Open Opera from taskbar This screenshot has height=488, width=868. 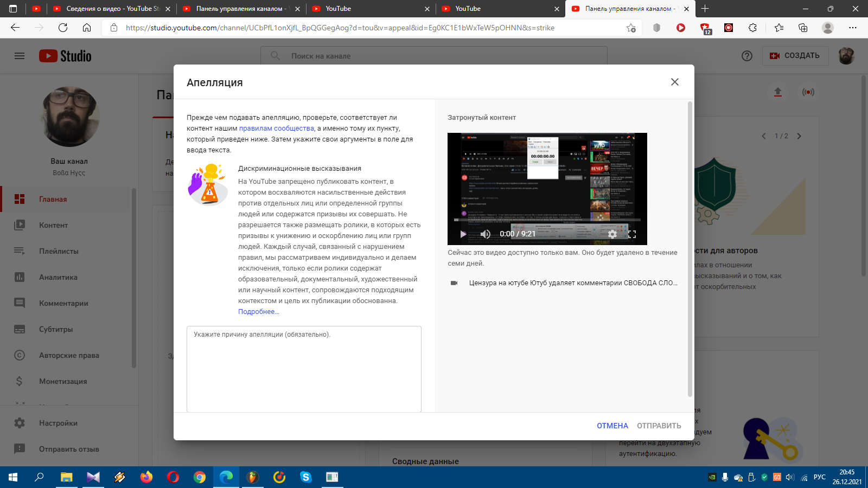click(x=173, y=477)
